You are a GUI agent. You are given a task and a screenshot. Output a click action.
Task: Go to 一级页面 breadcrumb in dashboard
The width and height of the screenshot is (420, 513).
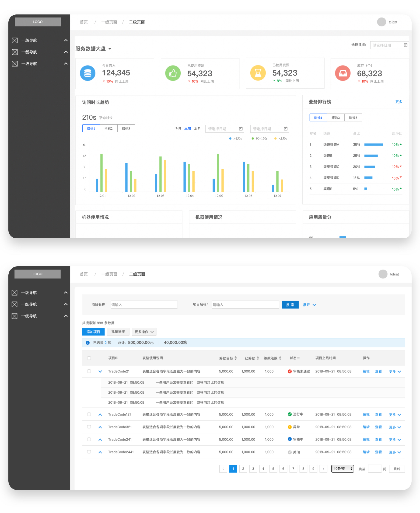[109, 22]
